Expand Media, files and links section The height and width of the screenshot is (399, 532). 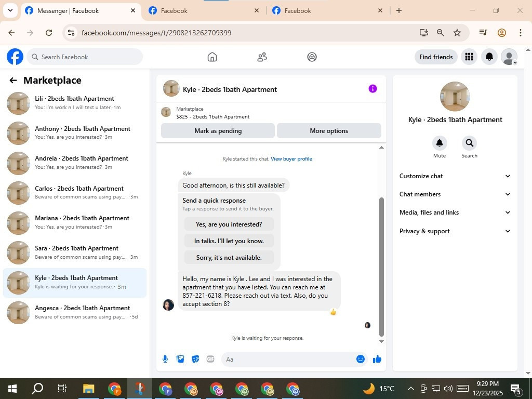pos(455,212)
